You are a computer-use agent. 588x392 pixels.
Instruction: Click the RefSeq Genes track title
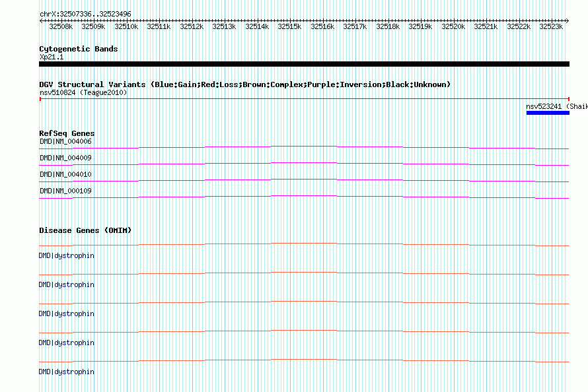click(67, 134)
